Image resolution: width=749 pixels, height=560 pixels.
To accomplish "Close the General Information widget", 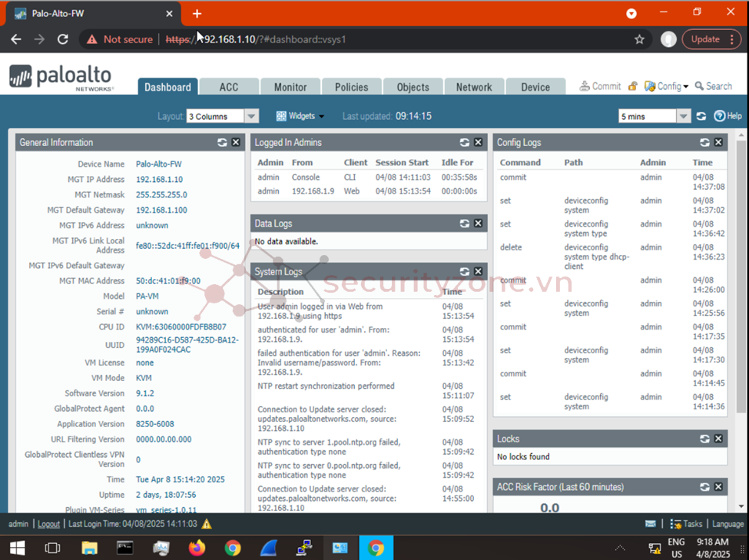I will [x=236, y=142].
